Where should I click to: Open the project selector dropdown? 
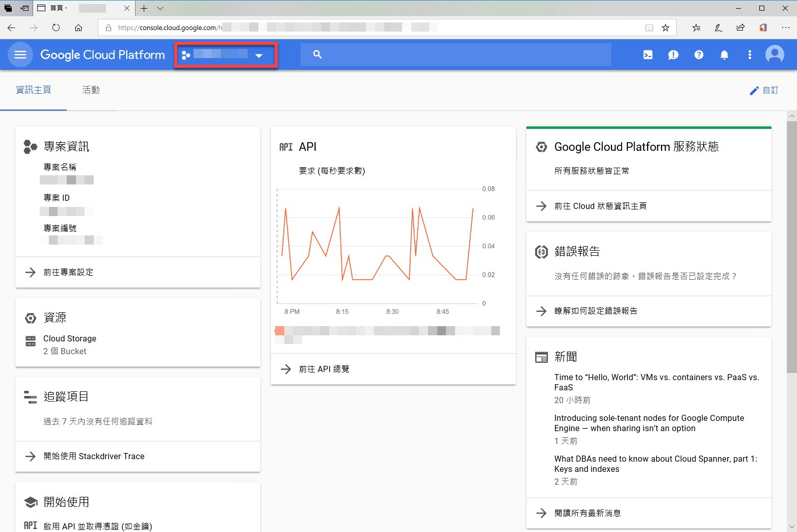(226, 55)
